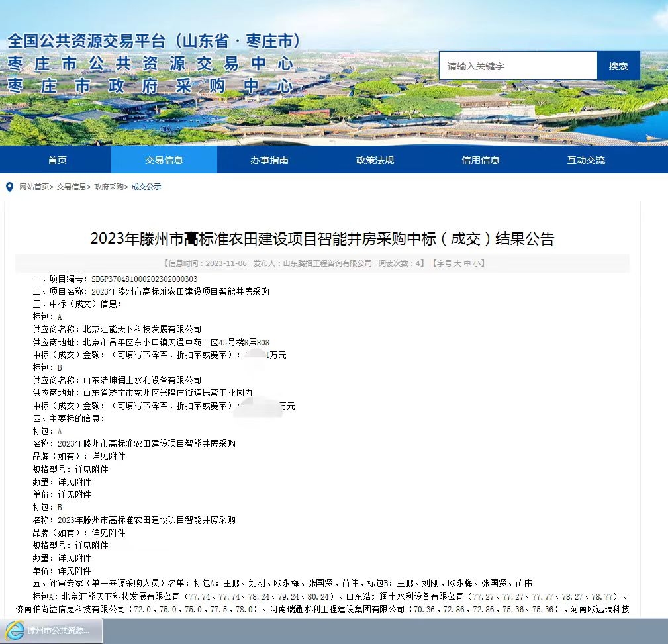The width and height of the screenshot is (668, 644).
Task: Switch to the 交易信息 tab
Action: click(164, 160)
